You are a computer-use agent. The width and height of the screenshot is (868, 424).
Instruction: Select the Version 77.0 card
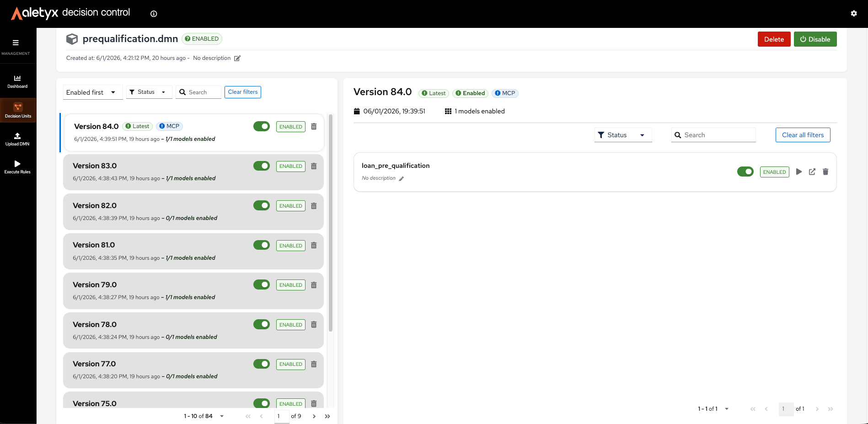(193, 370)
